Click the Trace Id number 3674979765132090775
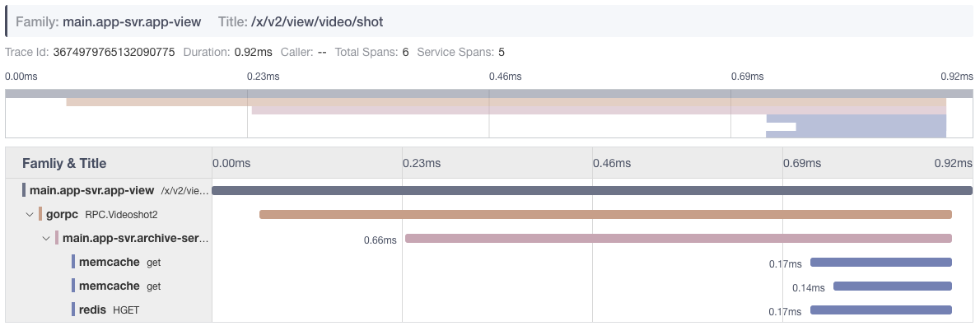The image size is (980, 326). pyautogui.click(x=114, y=53)
